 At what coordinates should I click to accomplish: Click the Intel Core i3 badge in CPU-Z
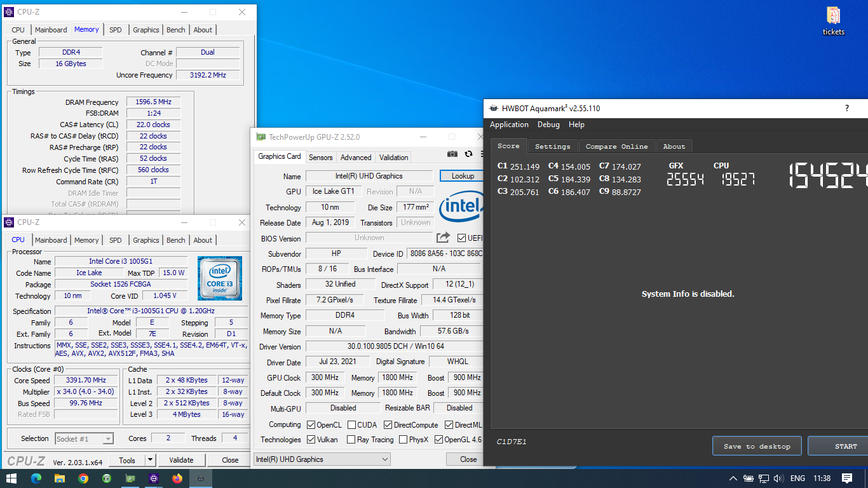coord(220,278)
